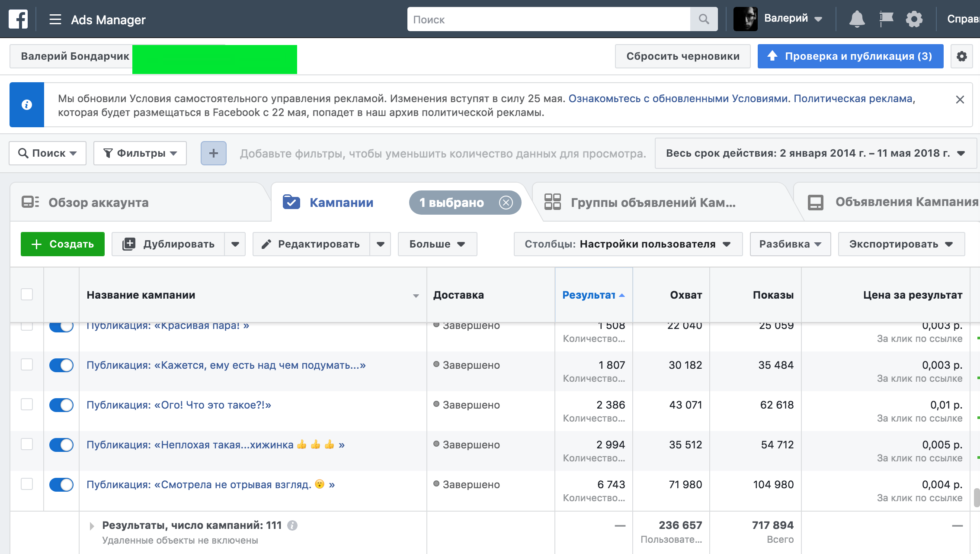Check the «Неплохая такая...хижинка» row

coord(27,444)
